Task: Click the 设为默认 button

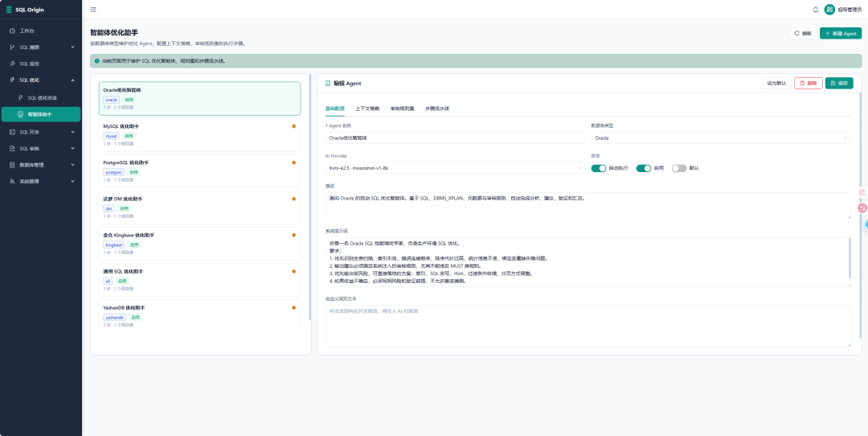Action: click(x=776, y=83)
